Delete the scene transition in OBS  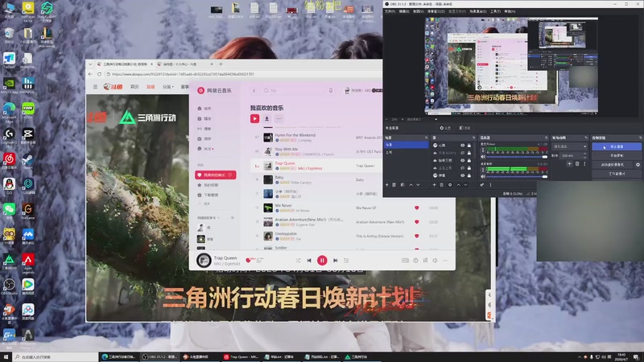point(577,164)
